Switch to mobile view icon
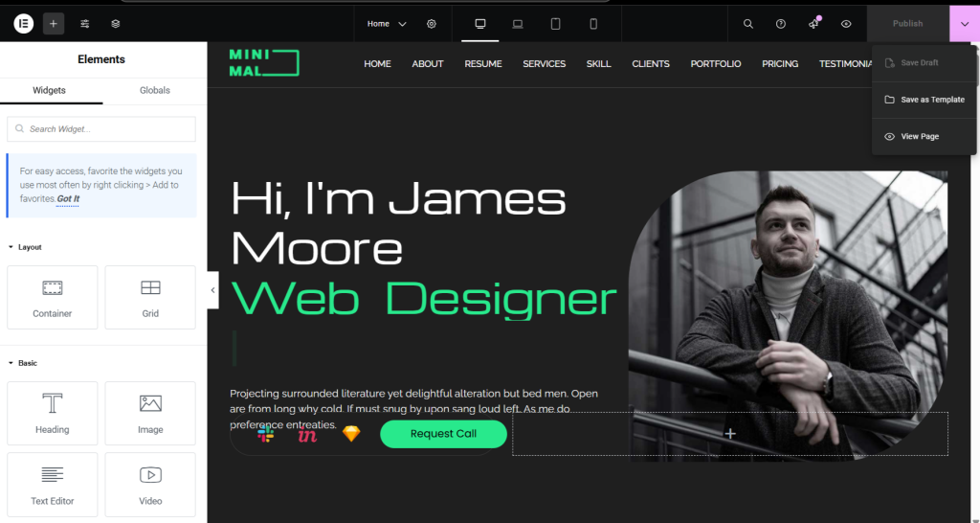 (593, 24)
